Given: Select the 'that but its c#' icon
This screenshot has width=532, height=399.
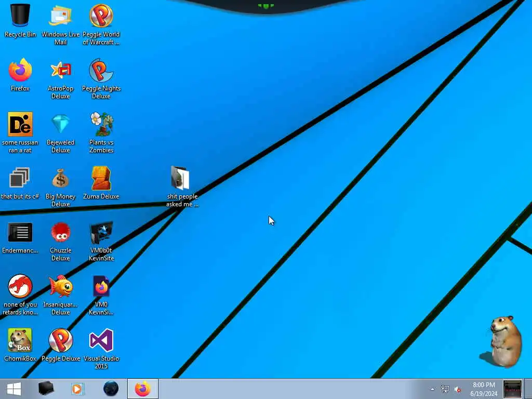Looking at the screenshot, I should [20, 183].
